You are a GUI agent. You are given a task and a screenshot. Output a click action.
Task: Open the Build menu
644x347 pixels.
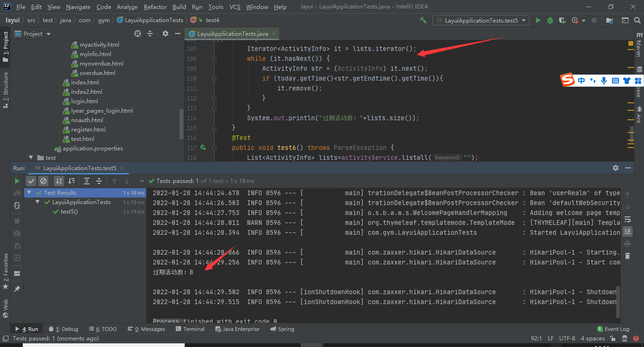point(179,7)
